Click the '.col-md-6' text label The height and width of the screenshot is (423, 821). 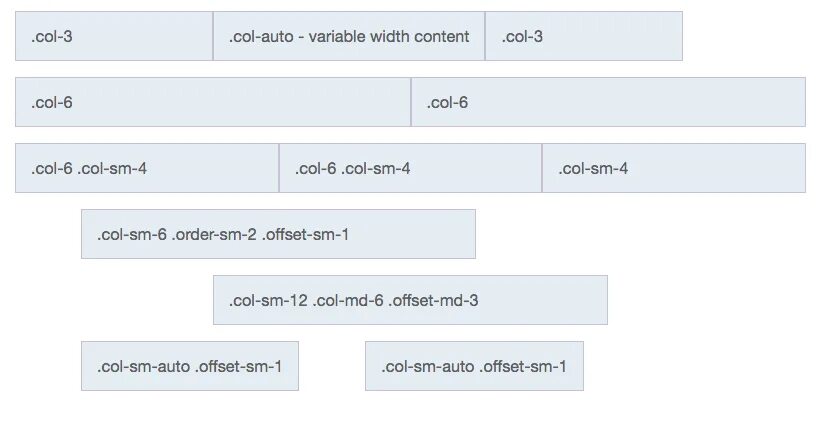(348, 301)
